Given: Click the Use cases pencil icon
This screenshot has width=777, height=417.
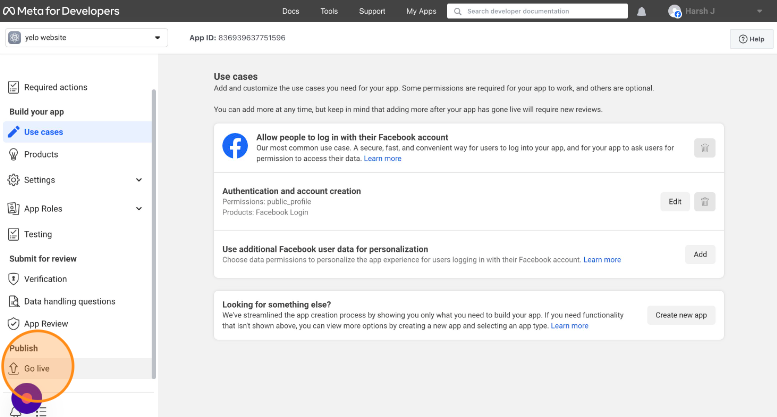Looking at the screenshot, I should coord(14,132).
